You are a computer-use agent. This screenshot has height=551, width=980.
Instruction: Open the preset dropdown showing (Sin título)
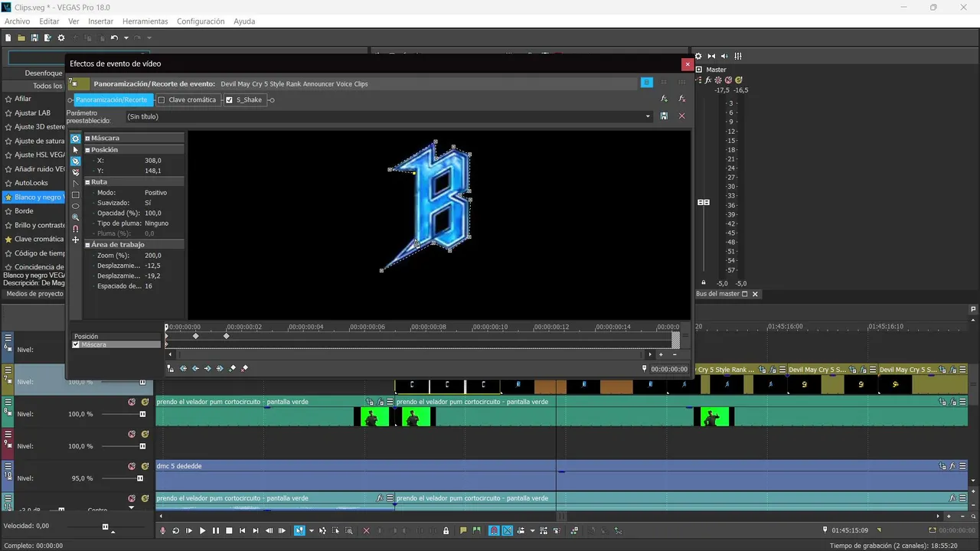coord(648,116)
